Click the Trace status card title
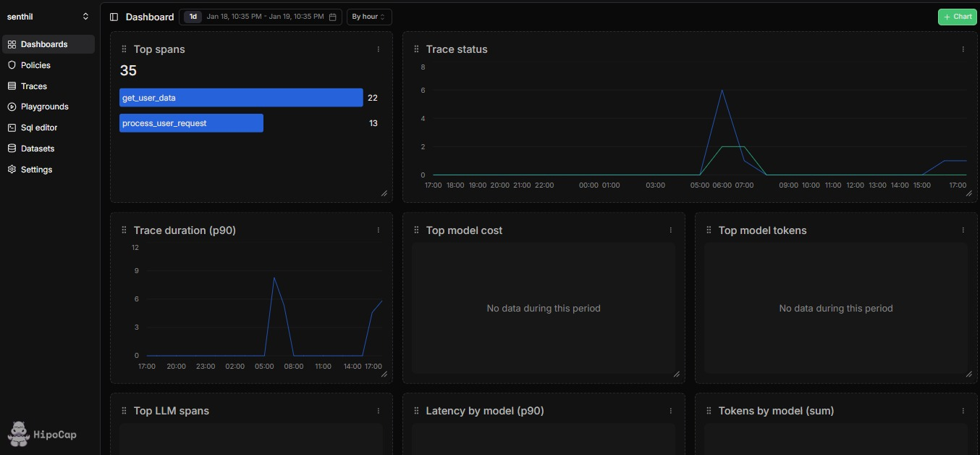The width and height of the screenshot is (980, 455). pyautogui.click(x=457, y=49)
